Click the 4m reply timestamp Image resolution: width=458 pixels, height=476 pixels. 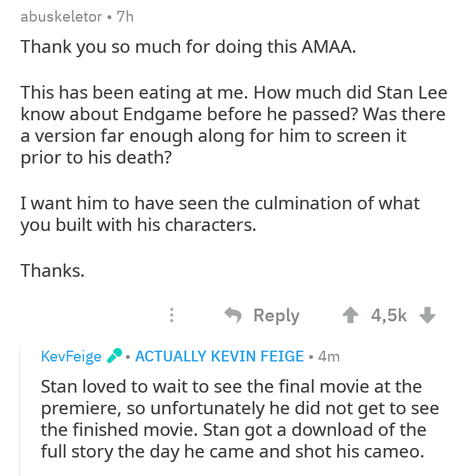tap(329, 356)
